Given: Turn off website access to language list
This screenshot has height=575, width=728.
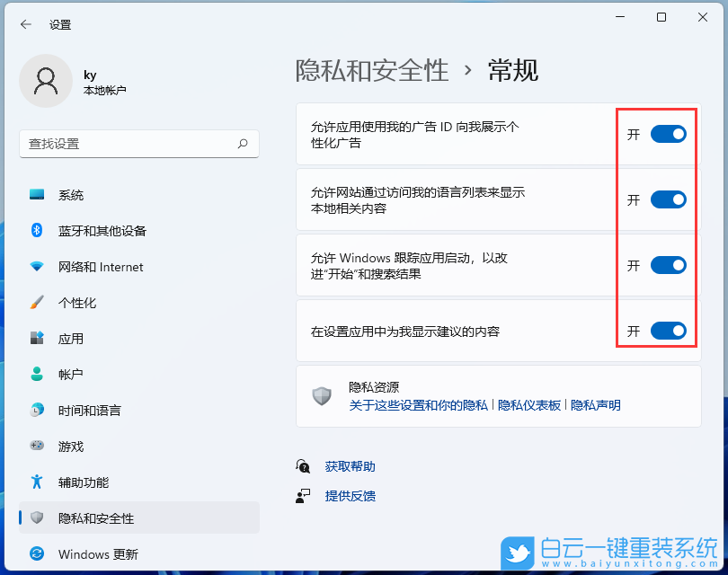Looking at the screenshot, I should click(668, 199).
